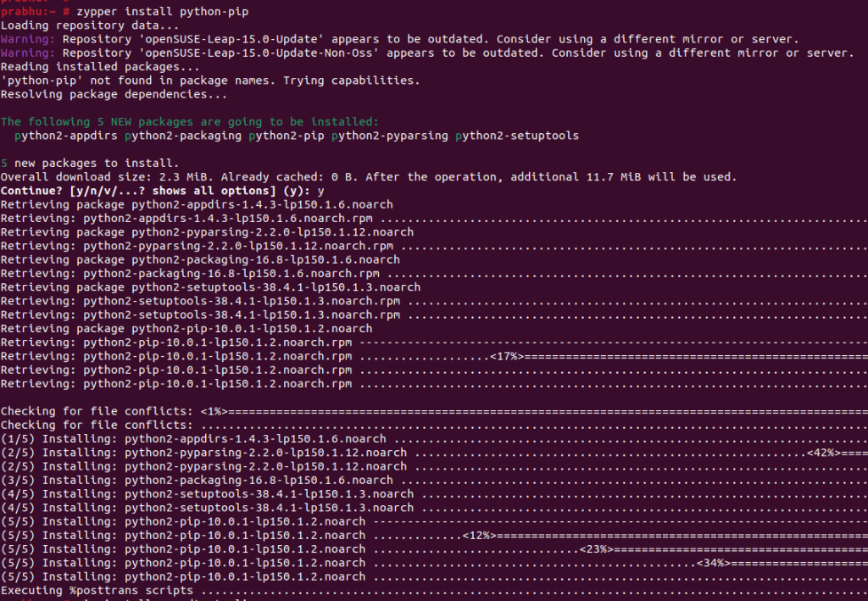Screen dimensions: 868x601
Task: Click 'Retrieving package python2-appdirs-1.4.3-lp150.1.6.noarch' line
Action: click(x=197, y=205)
